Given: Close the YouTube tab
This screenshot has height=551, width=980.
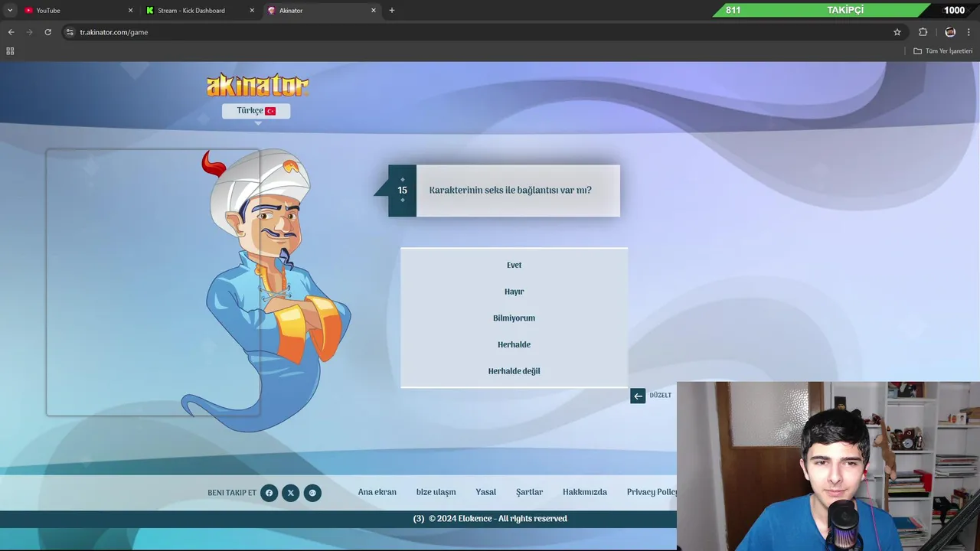Looking at the screenshot, I should [x=130, y=11].
